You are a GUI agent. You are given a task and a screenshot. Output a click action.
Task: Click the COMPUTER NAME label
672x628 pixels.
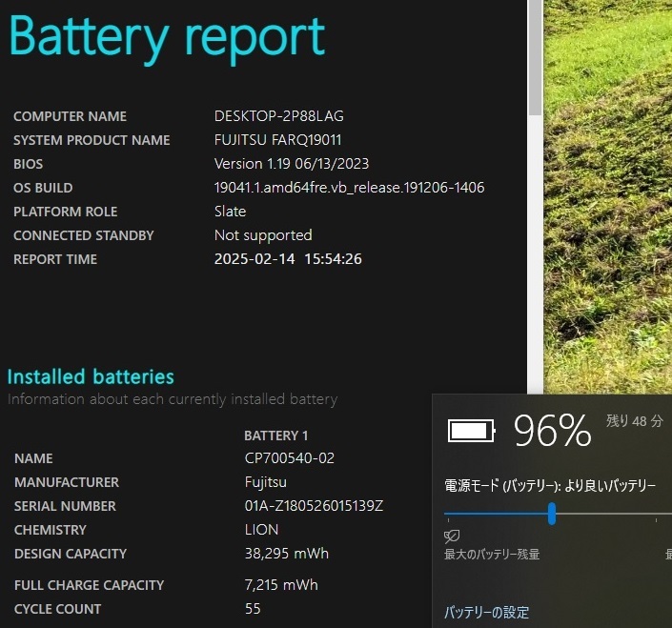[70, 116]
